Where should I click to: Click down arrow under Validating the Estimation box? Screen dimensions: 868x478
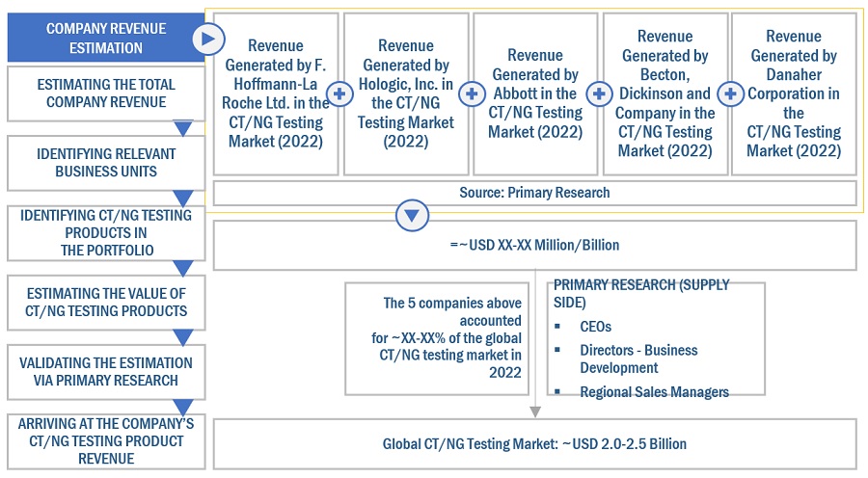181,407
